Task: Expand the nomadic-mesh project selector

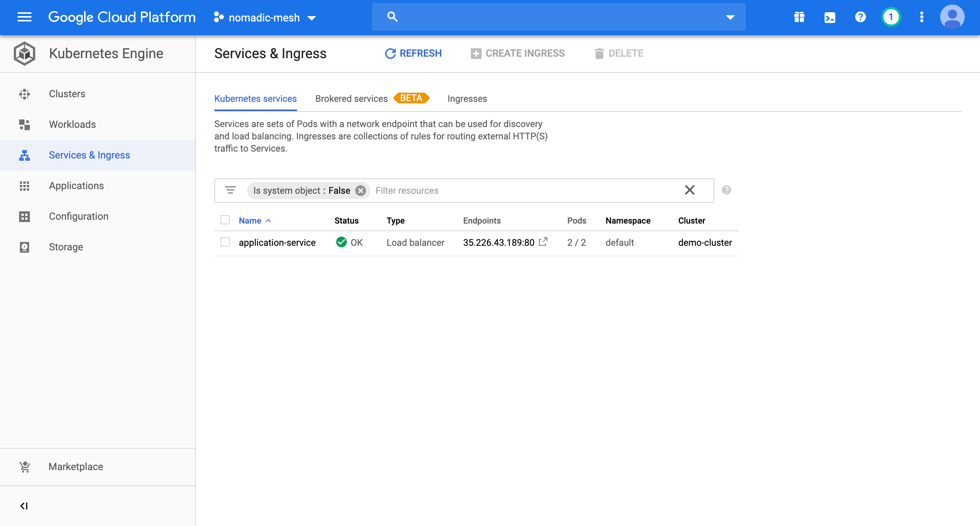Action: (265, 18)
